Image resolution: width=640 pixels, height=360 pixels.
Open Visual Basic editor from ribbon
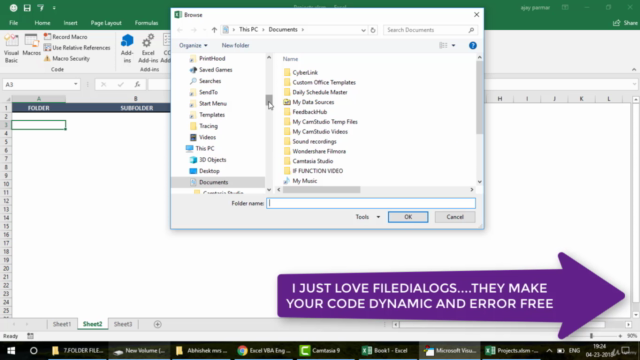point(11,48)
